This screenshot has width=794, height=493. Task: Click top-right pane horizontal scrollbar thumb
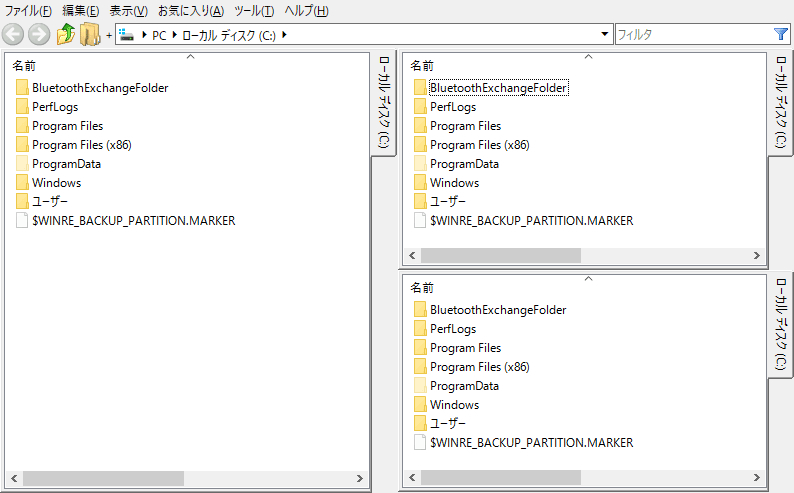(x=501, y=256)
